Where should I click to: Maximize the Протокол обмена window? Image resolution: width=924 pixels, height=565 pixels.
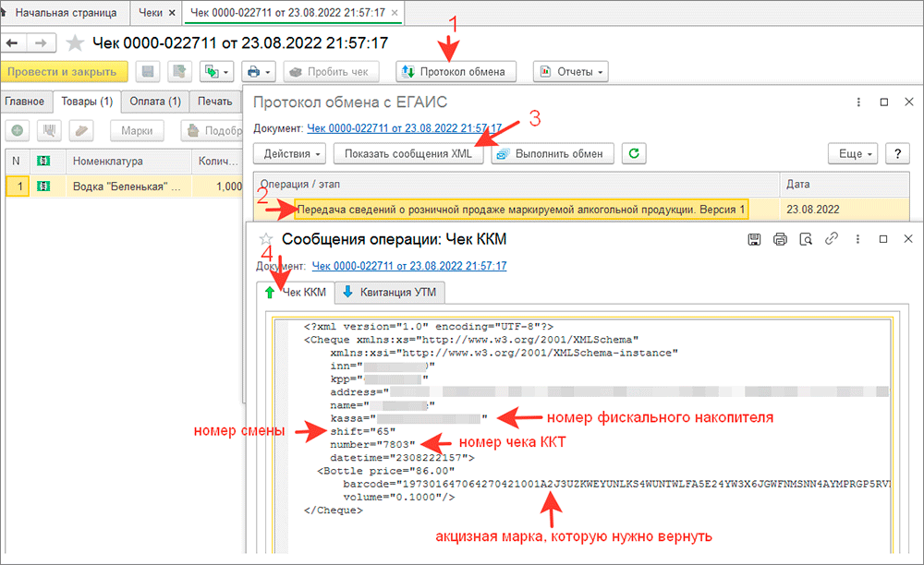(x=884, y=102)
